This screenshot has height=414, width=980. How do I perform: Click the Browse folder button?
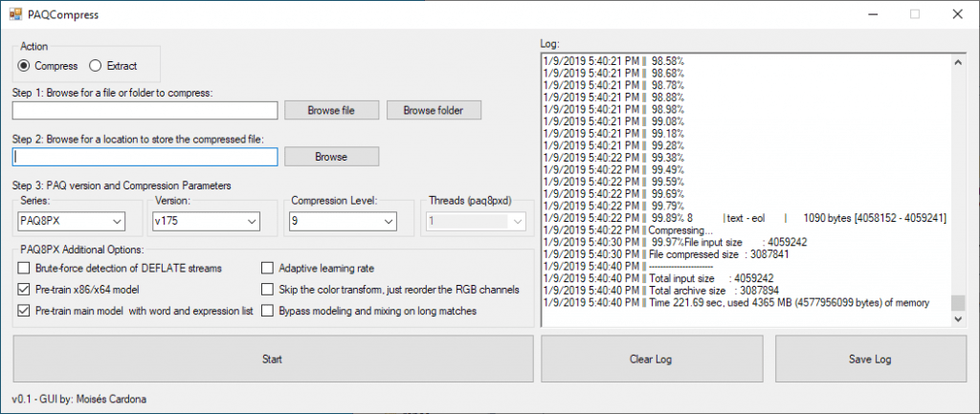(434, 111)
